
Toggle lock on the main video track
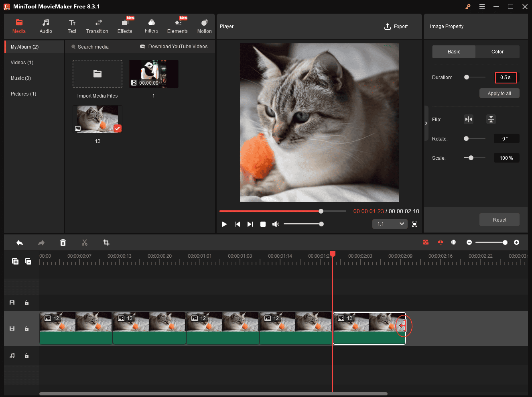click(x=26, y=328)
